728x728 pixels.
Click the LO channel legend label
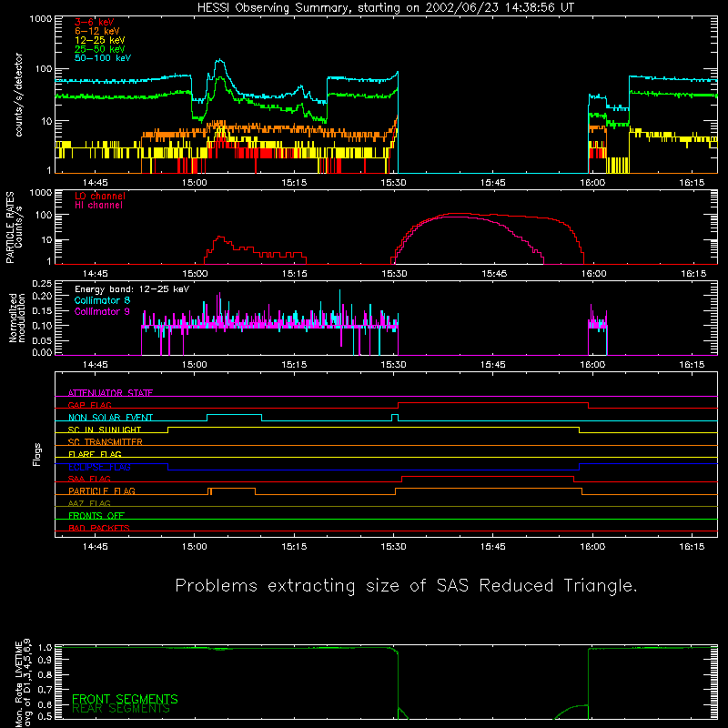[100, 196]
